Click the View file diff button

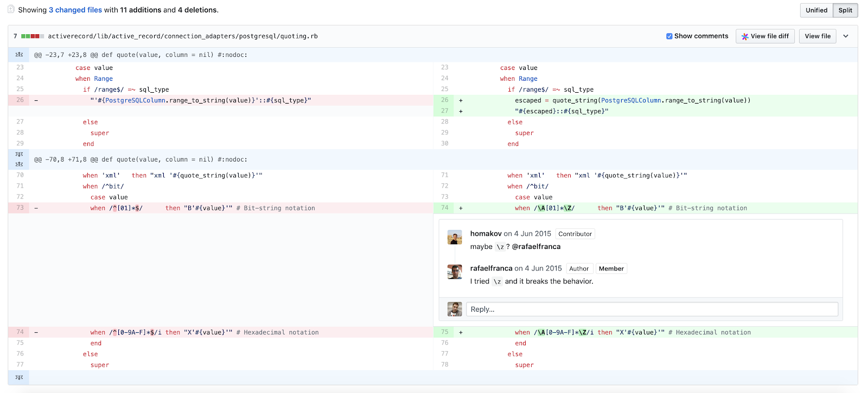pyautogui.click(x=765, y=36)
